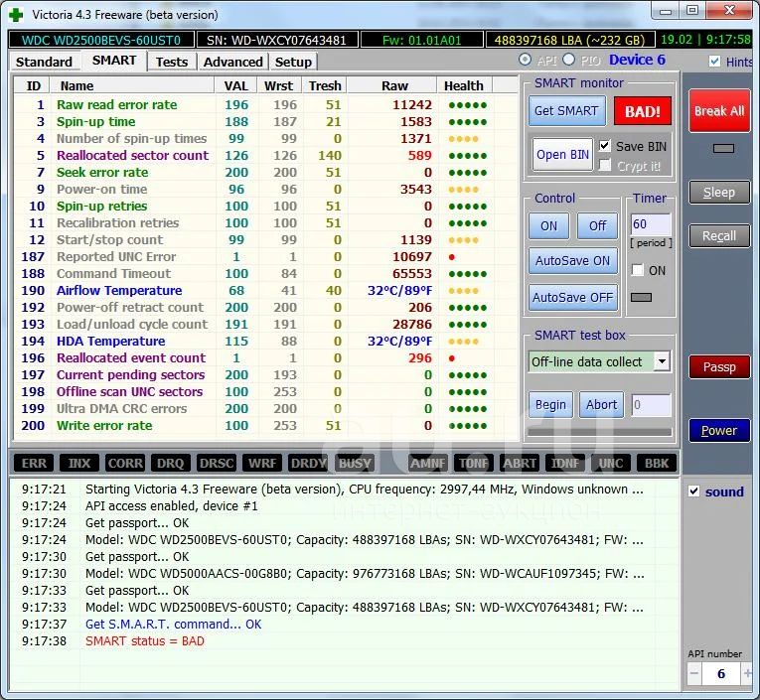Increase the API number with plus button

point(747,674)
